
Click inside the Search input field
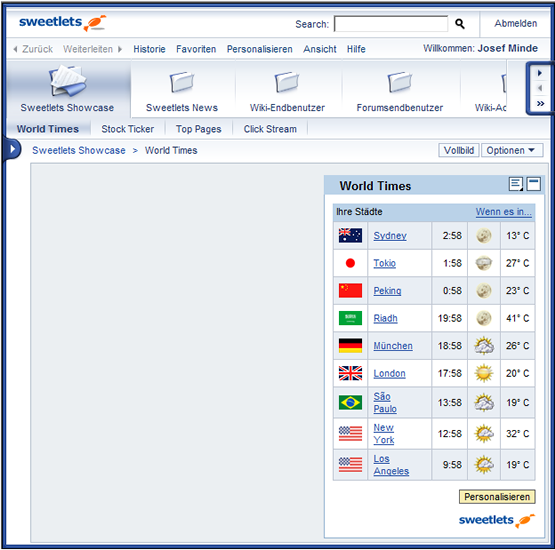click(x=391, y=24)
